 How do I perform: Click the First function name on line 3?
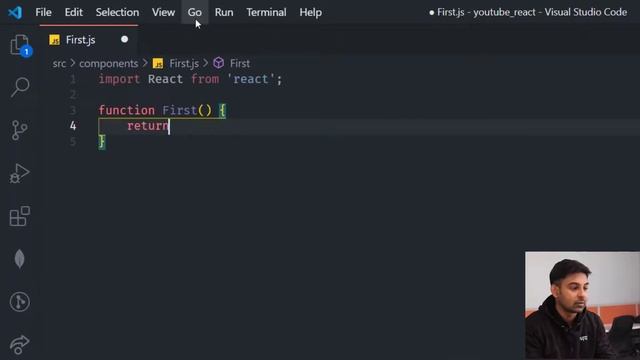[x=180, y=110]
